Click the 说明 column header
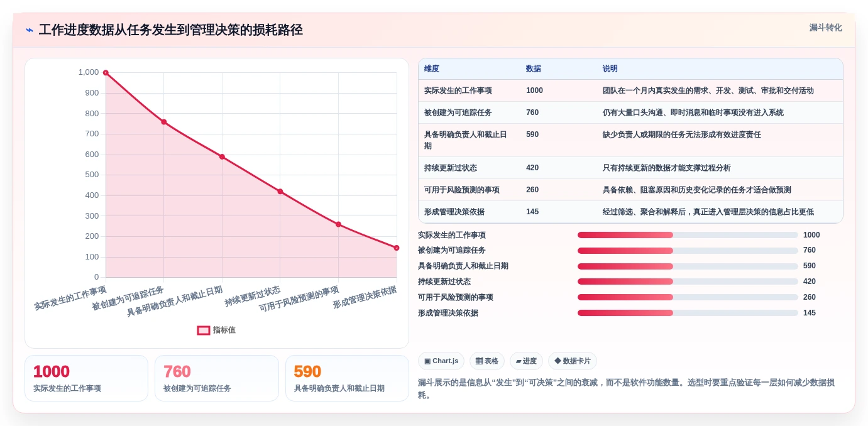This screenshot has width=868, height=426. point(610,68)
